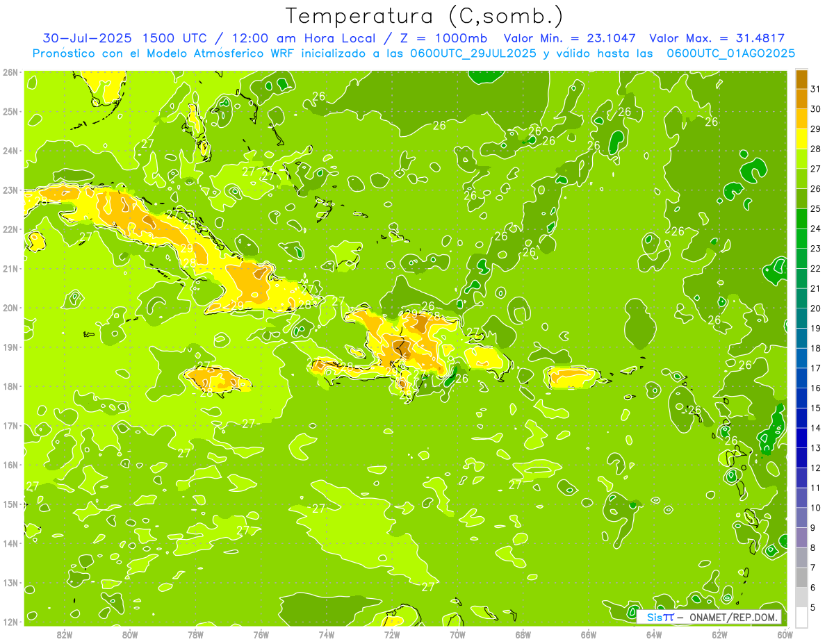Click the "64W" longitude axis label
The image size is (834, 644).
[x=653, y=634]
